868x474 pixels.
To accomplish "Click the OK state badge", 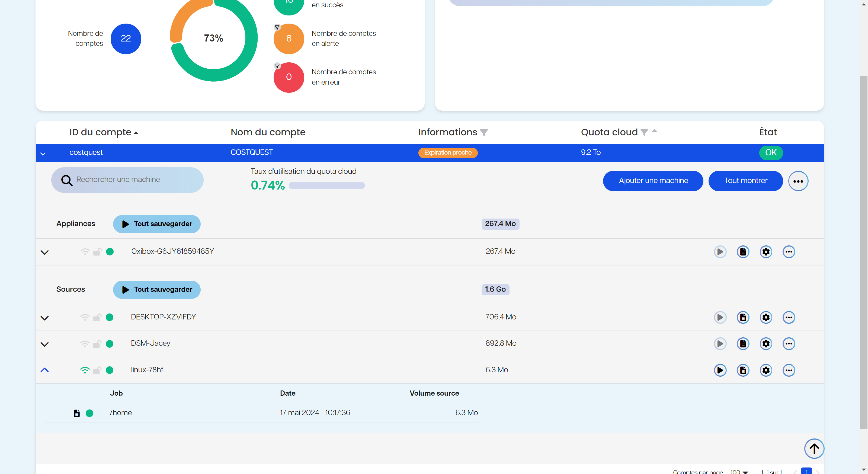I will point(771,153).
